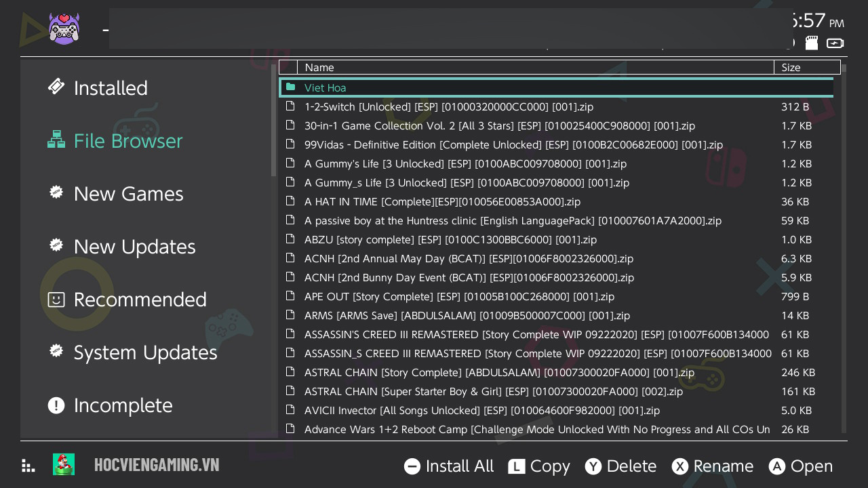Select ASTRAL CHAIN [Story Complete] zip
This screenshot has width=868, height=488.
pyautogui.click(x=556, y=372)
